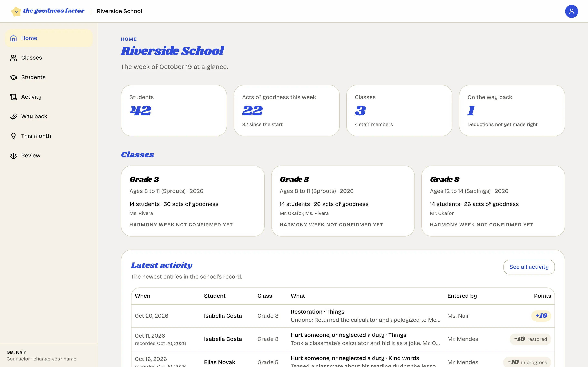Open Review via the scales icon

13,156
